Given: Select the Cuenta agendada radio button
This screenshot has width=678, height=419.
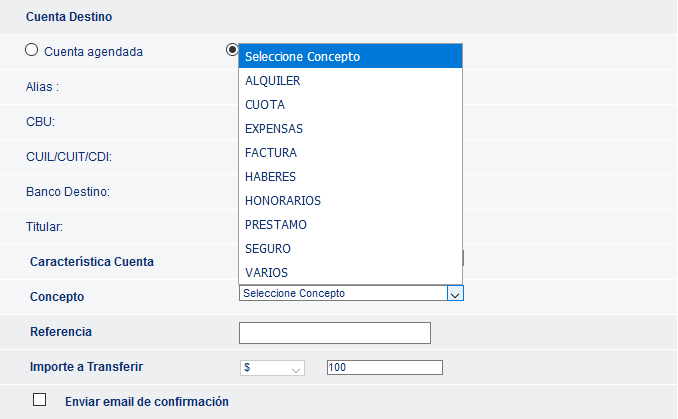Looking at the screenshot, I should coord(31,50).
